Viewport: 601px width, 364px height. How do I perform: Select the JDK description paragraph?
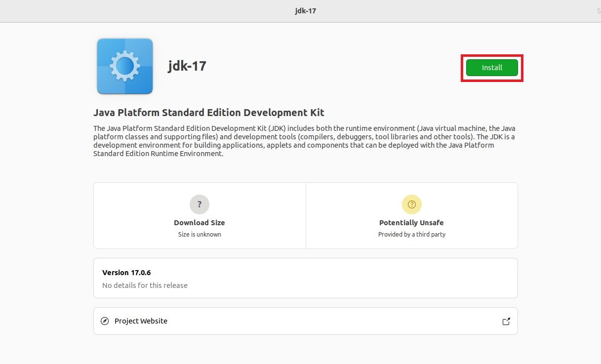(x=304, y=141)
